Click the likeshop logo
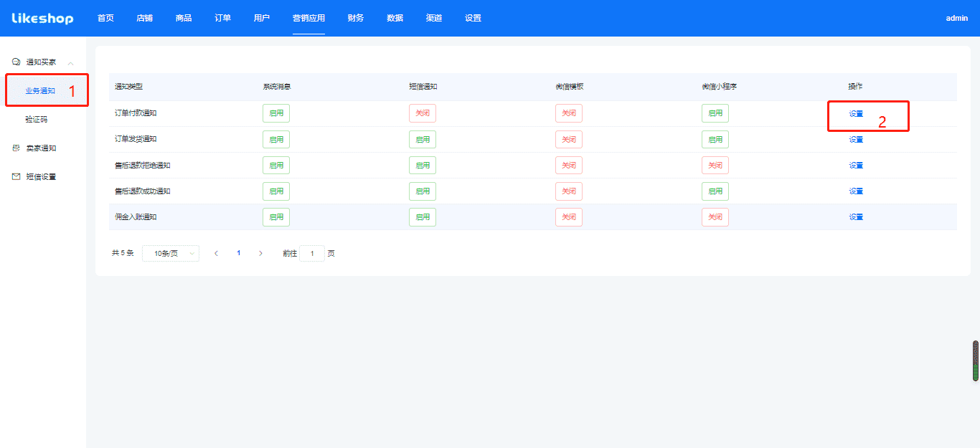Screen dimensions: 980x448 pos(42,18)
